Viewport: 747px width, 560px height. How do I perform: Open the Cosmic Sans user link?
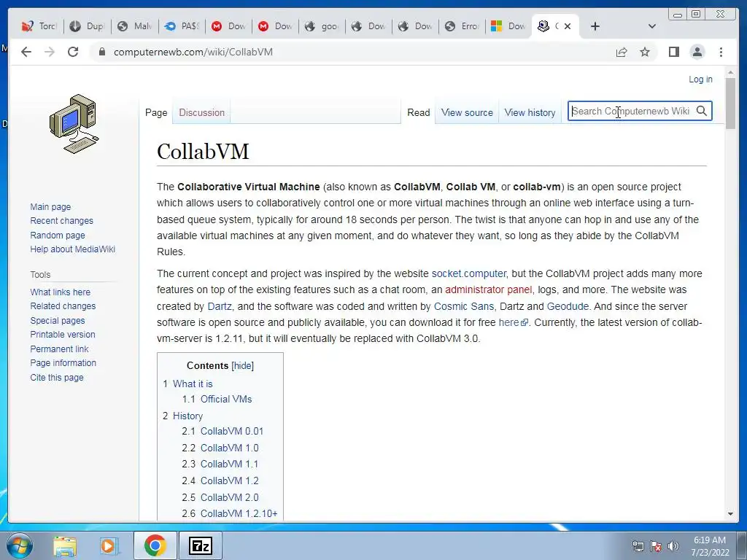463,306
